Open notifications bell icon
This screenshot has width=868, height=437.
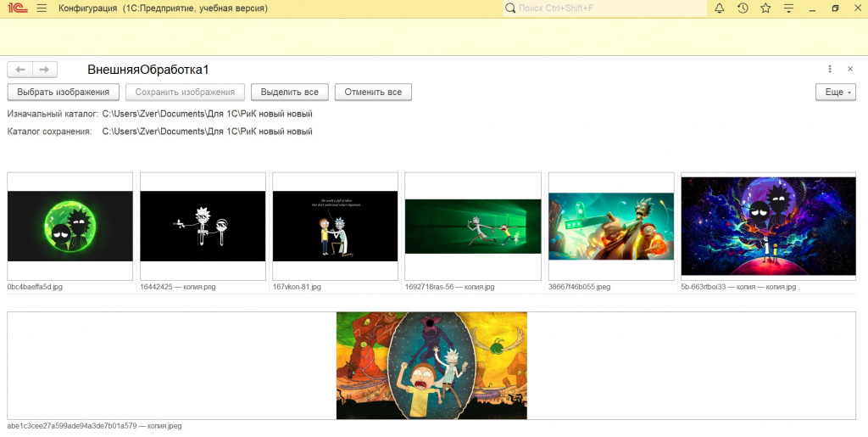(719, 8)
